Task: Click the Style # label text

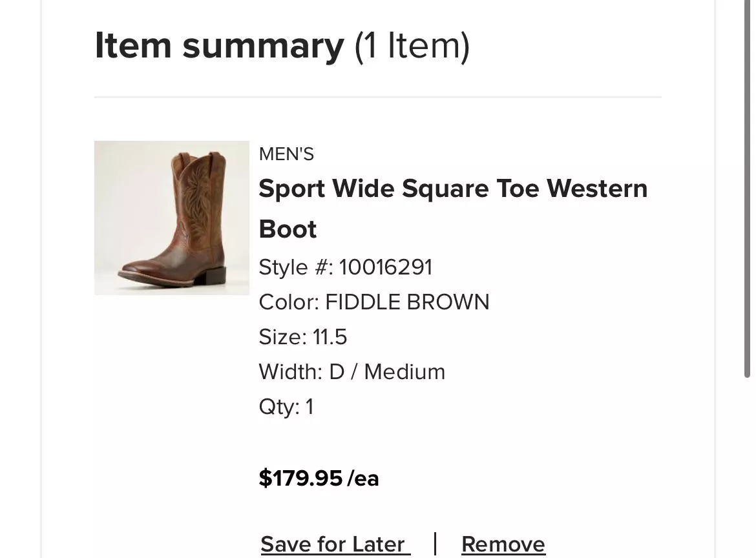Action: pos(296,267)
